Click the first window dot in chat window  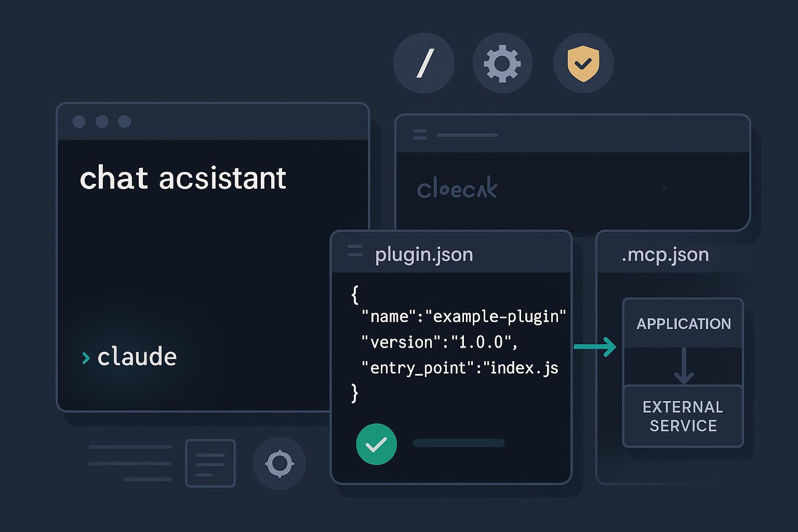pyautogui.click(x=79, y=122)
